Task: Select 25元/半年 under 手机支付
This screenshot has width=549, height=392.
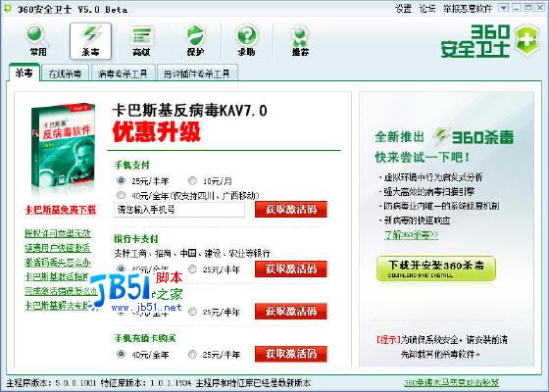Action: pyautogui.click(x=121, y=180)
